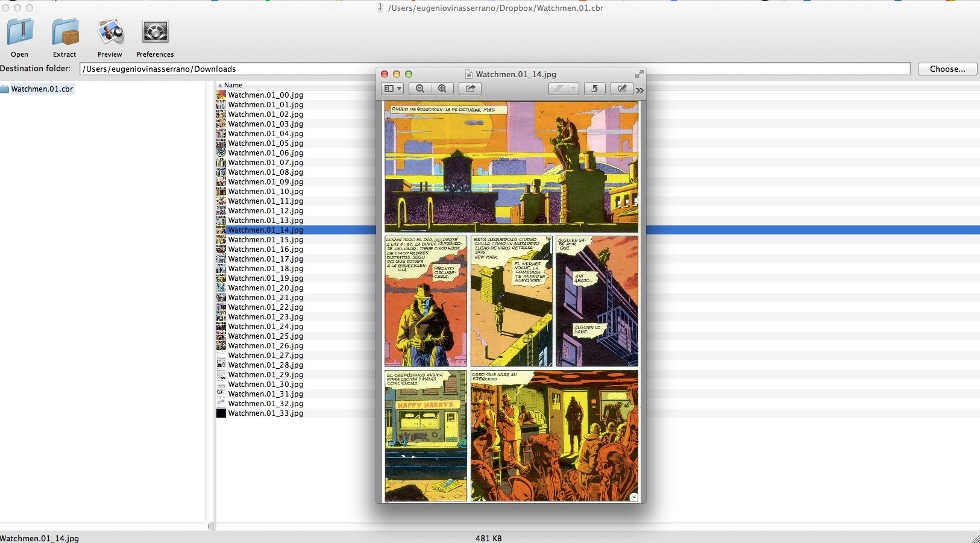
Task: Zoom out in the Preview window
Action: click(420, 89)
